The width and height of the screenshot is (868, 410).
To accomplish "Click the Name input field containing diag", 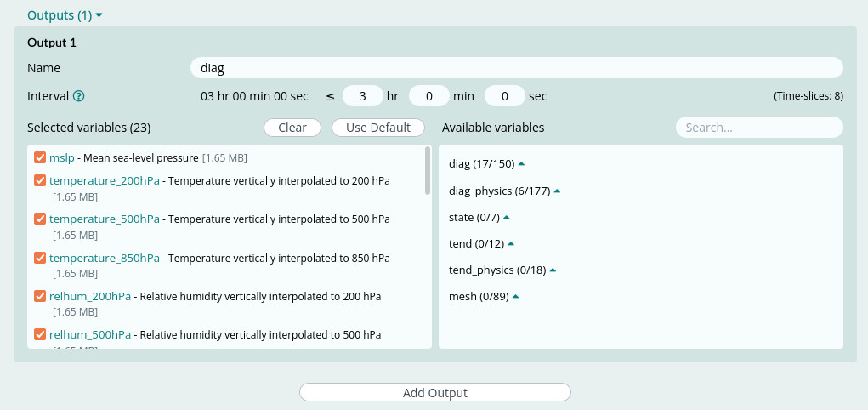I will [517, 68].
